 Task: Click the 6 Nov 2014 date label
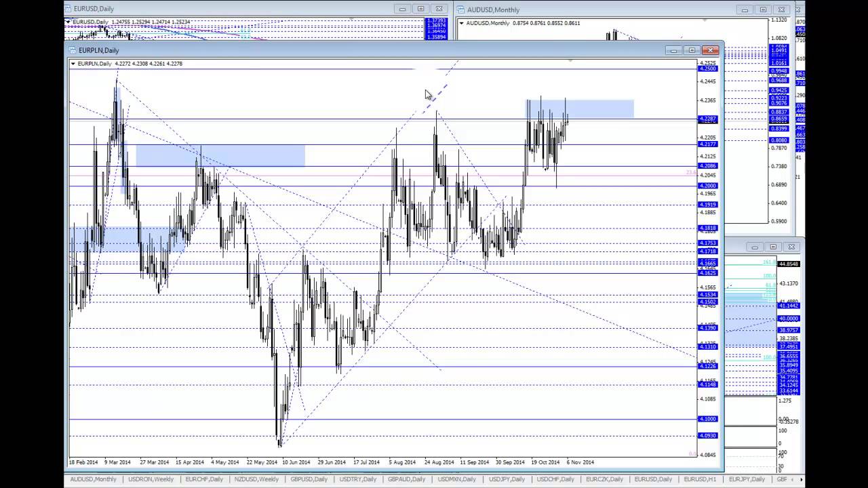[x=580, y=462]
